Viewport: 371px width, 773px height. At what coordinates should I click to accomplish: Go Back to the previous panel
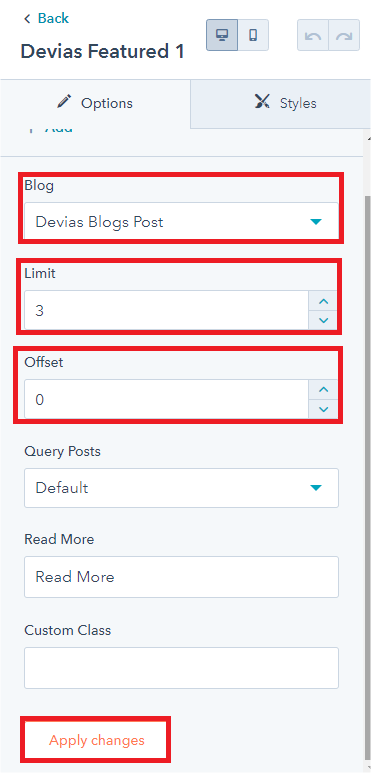coord(46,19)
